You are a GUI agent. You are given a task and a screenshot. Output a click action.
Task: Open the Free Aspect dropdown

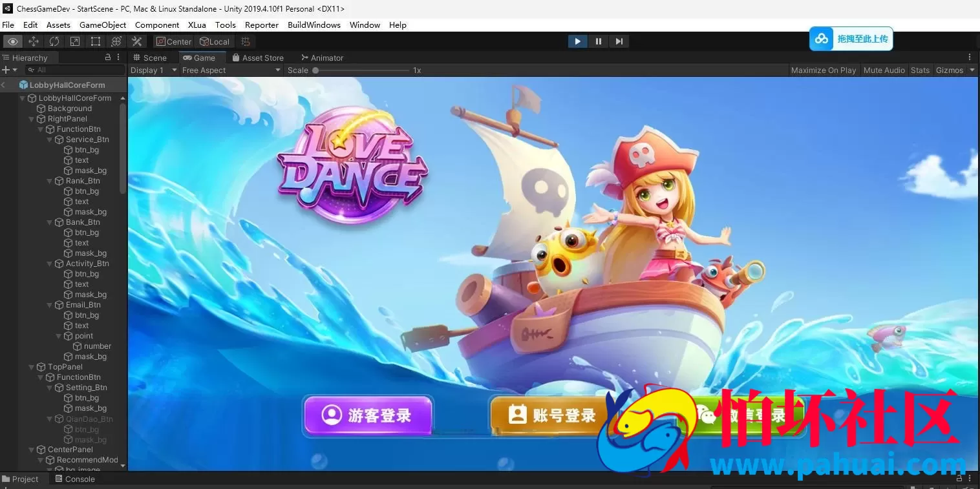231,70
